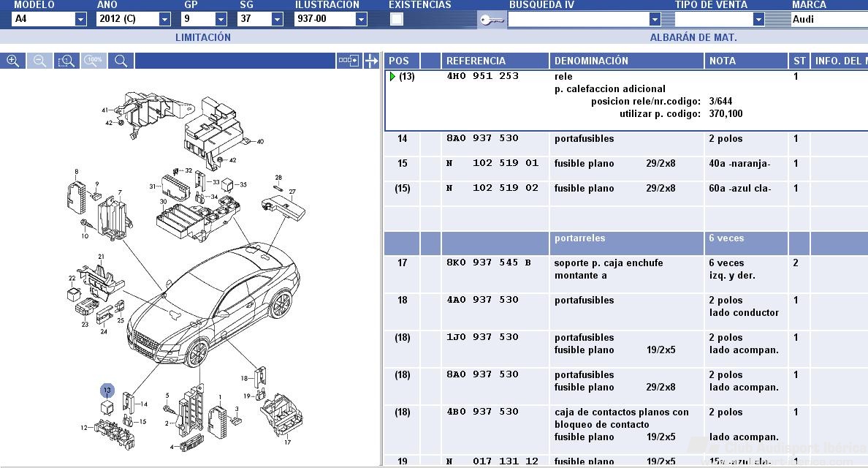Select the zoom region magnifier tool
868x468 pixels.
(66, 61)
